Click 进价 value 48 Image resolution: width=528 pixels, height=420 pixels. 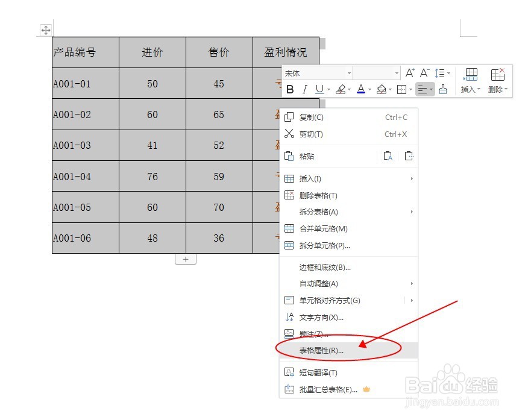tap(152, 238)
